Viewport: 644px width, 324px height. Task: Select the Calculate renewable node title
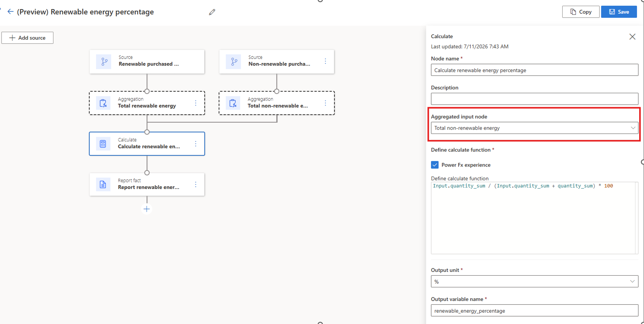point(149,146)
